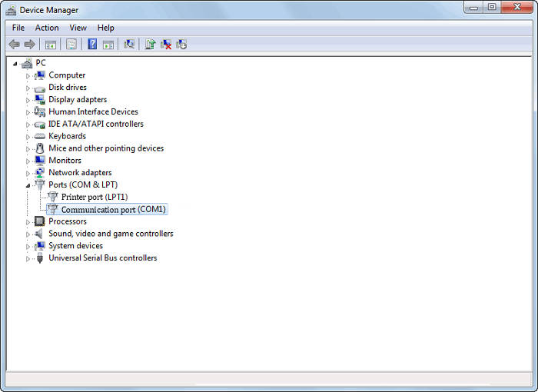Select the 'Communication port (COM1)' entry

(114, 209)
